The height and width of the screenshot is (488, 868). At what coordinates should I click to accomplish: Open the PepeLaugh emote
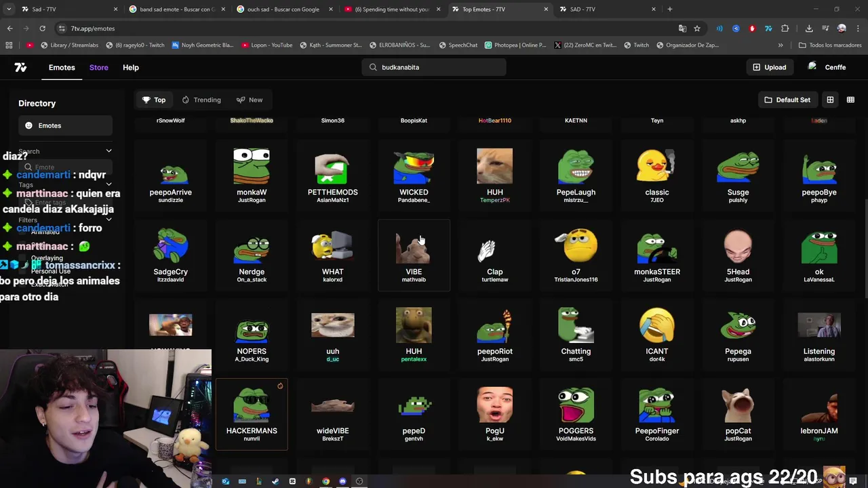pyautogui.click(x=576, y=176)
